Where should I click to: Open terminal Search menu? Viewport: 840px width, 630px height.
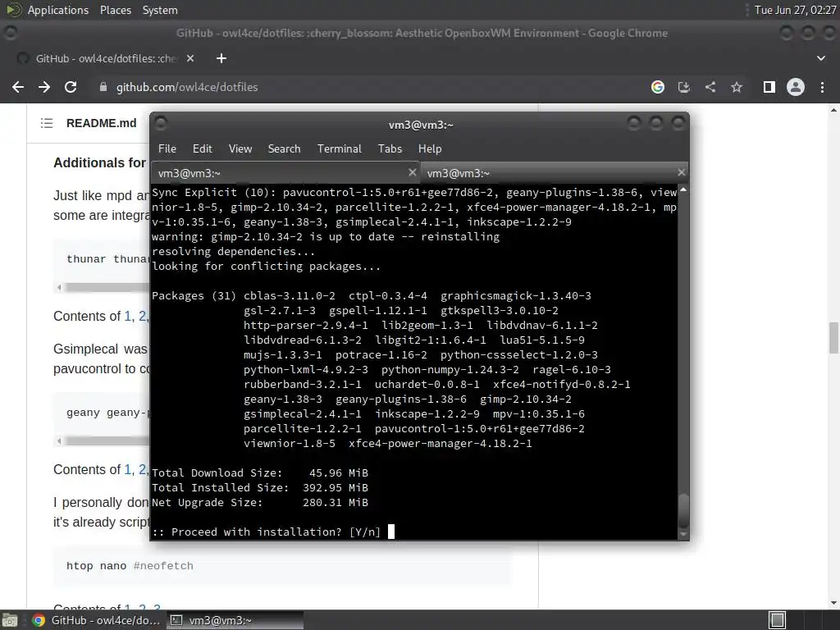(284, 149)
